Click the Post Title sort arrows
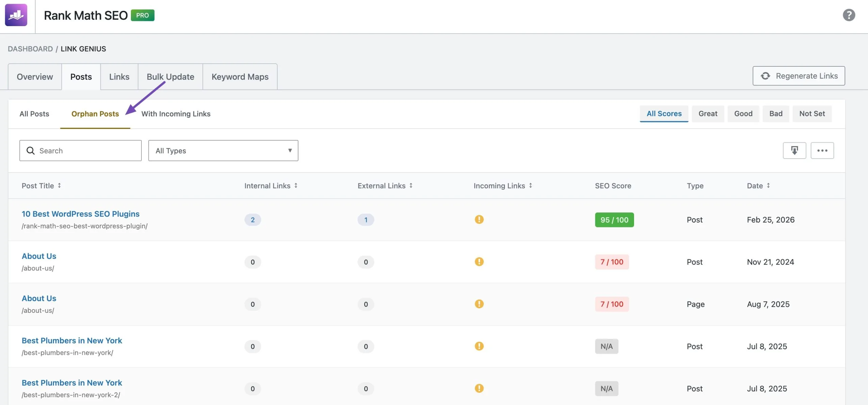868x405 pixels. tap(59, 185)
